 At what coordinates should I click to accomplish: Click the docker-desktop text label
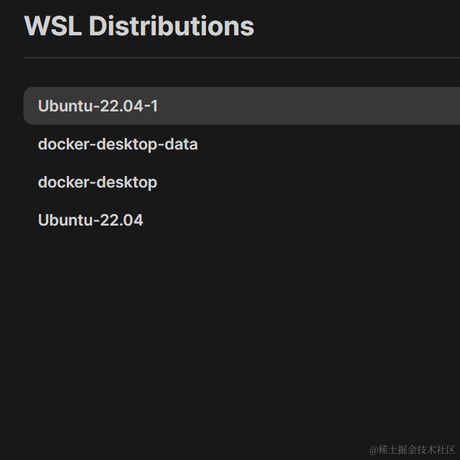click(97, 183)
